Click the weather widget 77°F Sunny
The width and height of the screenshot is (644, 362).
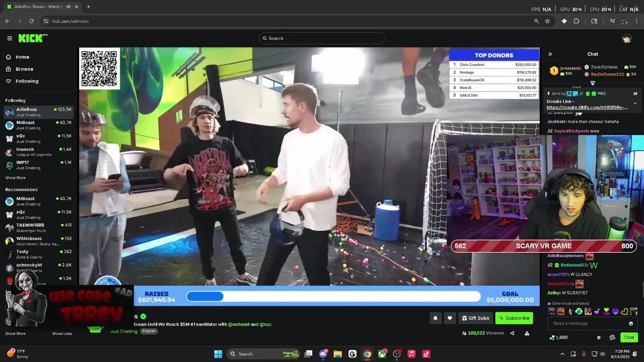[x=18, y=354]
